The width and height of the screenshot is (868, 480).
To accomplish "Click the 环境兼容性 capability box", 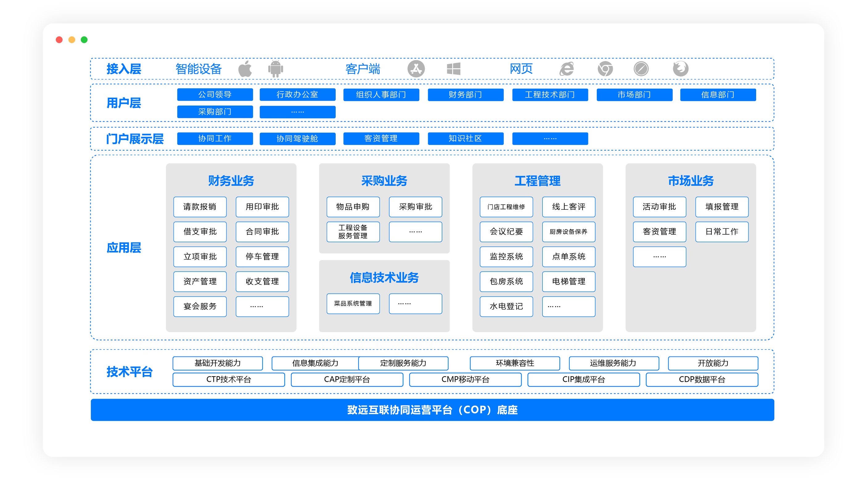I will click(514, 363).
